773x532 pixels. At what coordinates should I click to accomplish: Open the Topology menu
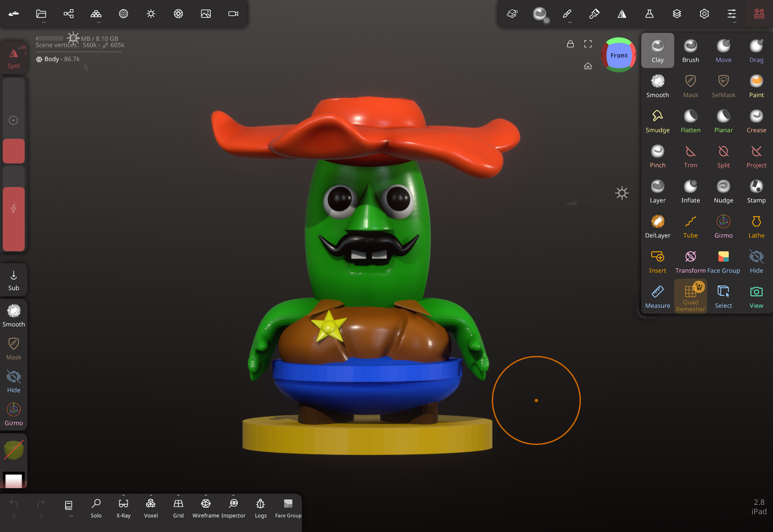96,14
